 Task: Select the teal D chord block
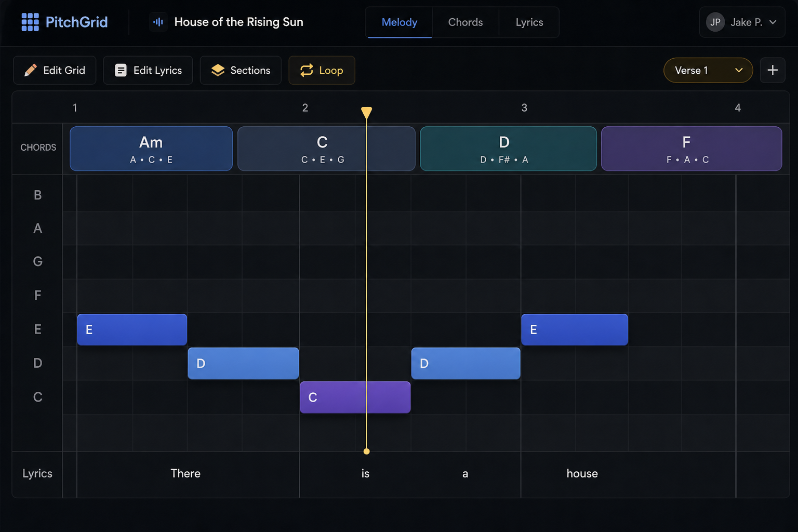pyautogui.click(x=508, y=149)
